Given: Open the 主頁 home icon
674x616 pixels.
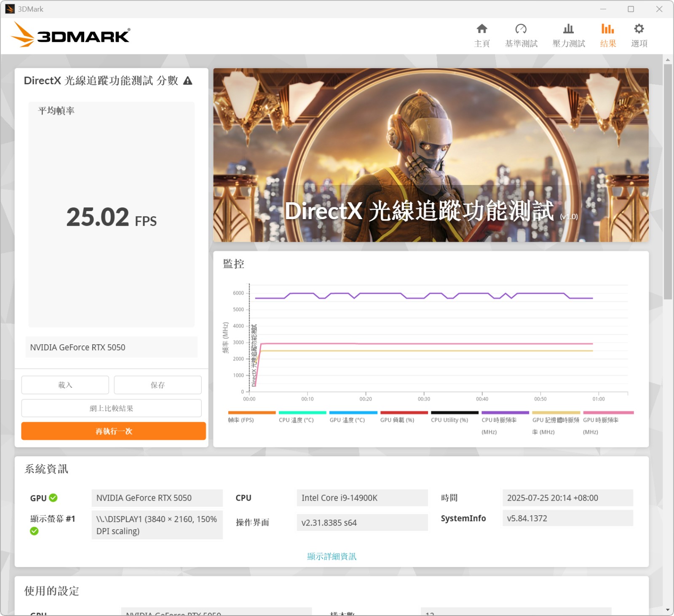Looking at the screenshot, I should (482, 29).
